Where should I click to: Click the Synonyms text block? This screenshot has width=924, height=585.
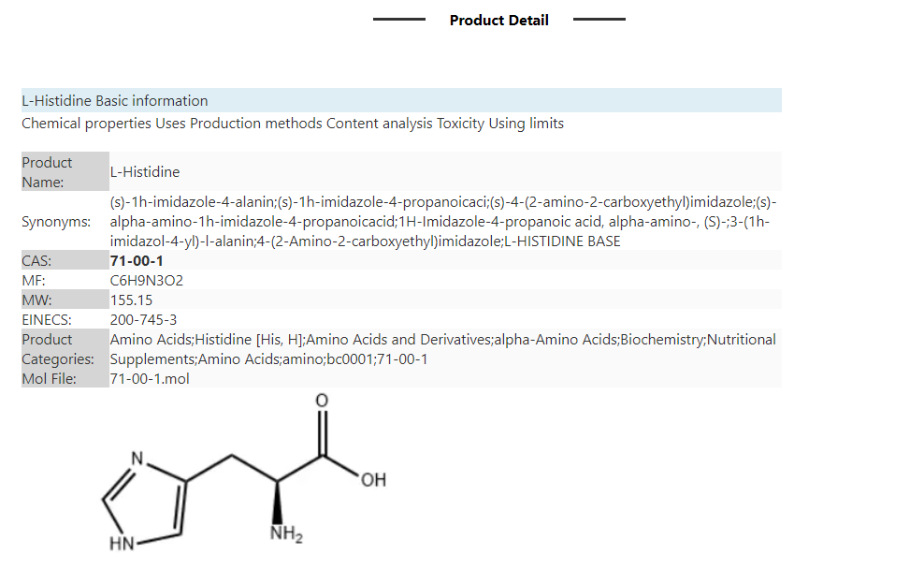click(x=443, y=221)
